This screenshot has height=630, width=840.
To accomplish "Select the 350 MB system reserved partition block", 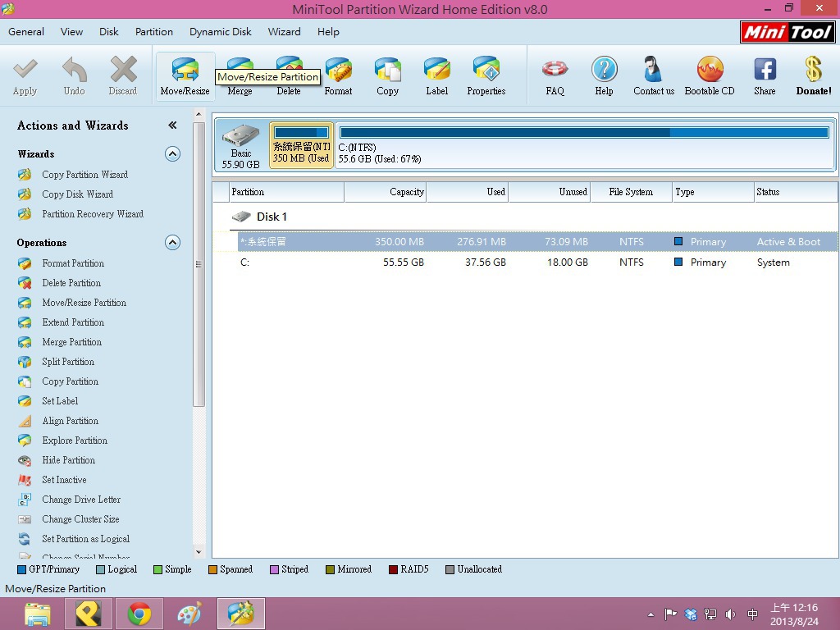I will pos(301,145).
